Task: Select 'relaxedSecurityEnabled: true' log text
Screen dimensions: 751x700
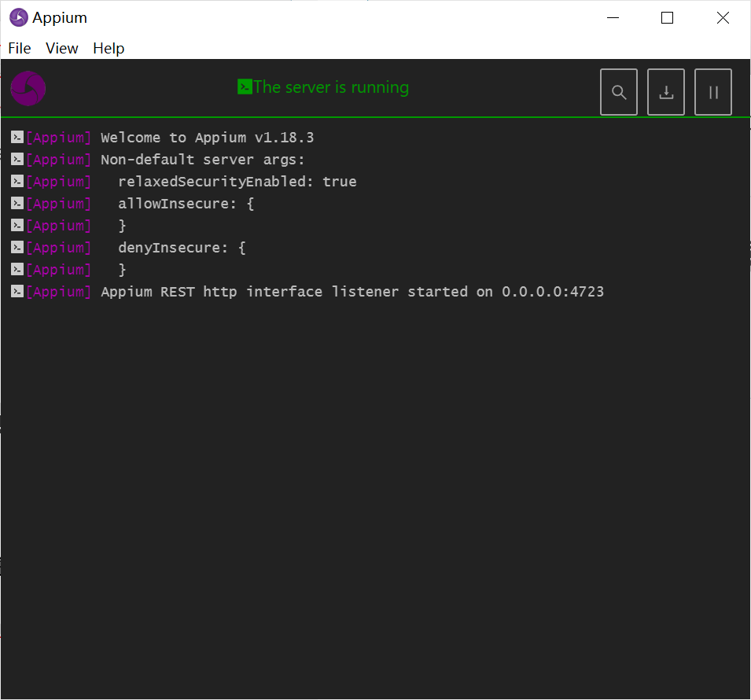Action: point(237,182)
